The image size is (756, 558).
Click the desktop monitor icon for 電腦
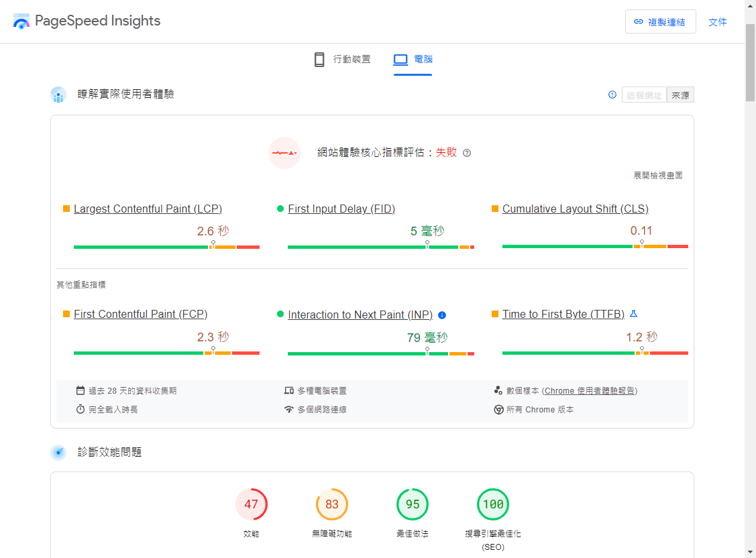(400, 59)
